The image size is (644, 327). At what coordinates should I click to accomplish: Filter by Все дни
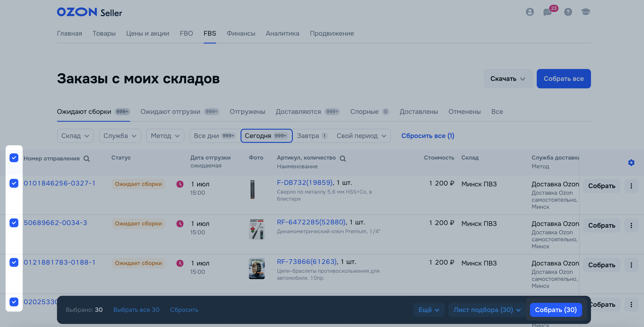point(215,136)
